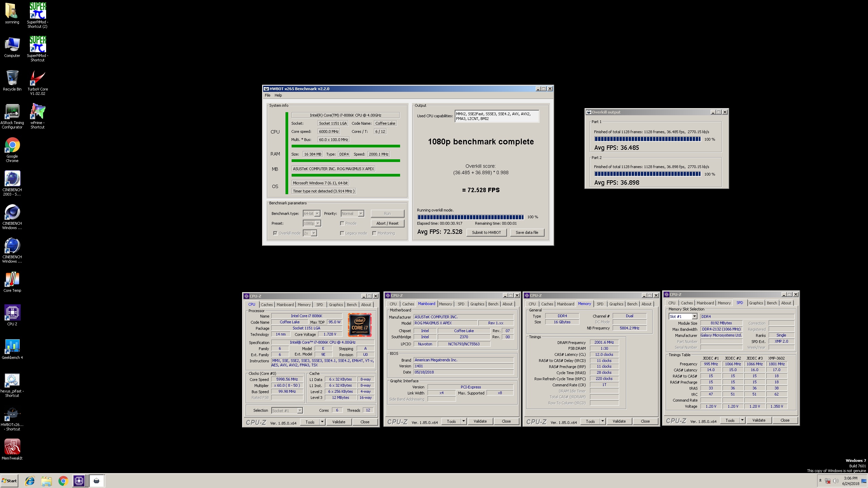Launch TurboV Core V1.02.02 shortcut

click(37, 83)
